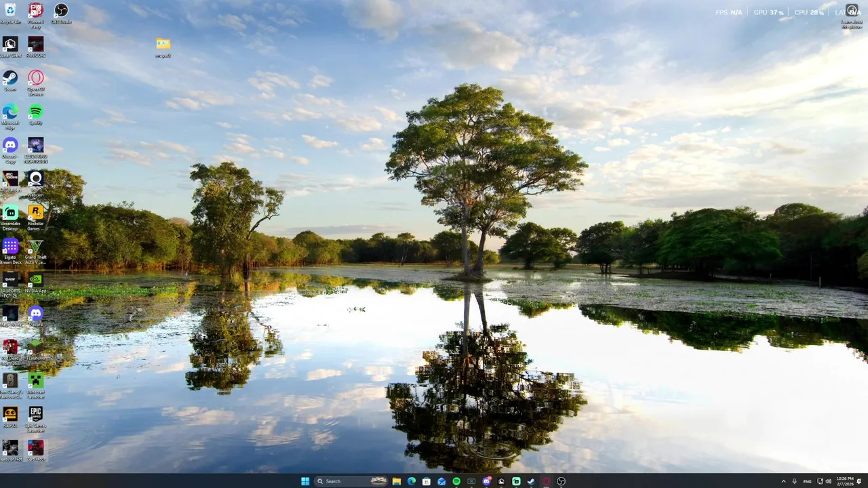Click the taskbar Search box
The image size is (868, 488).
coord(351,481)
